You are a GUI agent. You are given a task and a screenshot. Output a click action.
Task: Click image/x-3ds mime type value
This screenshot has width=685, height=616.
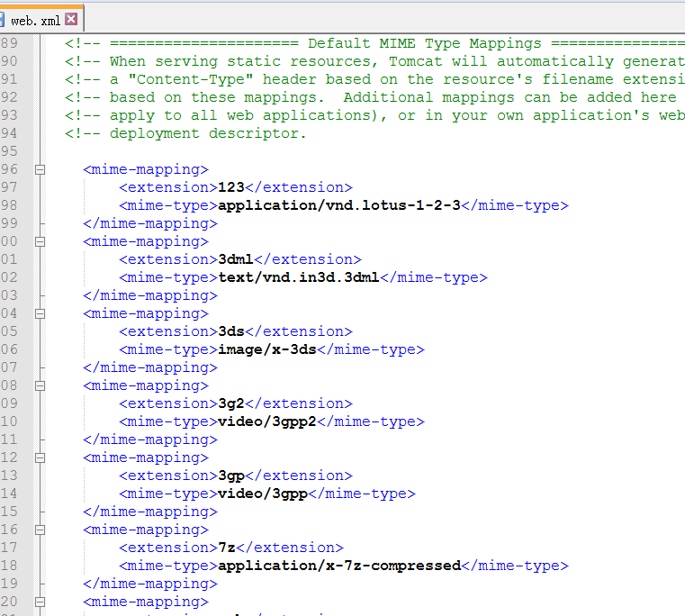pyautogui.click(x=267, y=349)
